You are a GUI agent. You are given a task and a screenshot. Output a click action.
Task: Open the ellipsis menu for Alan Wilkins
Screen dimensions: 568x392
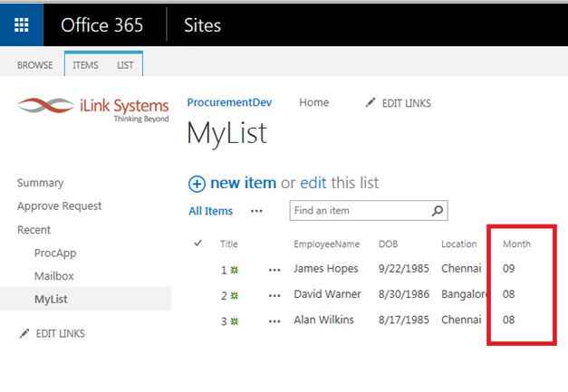tap(274, 321)
